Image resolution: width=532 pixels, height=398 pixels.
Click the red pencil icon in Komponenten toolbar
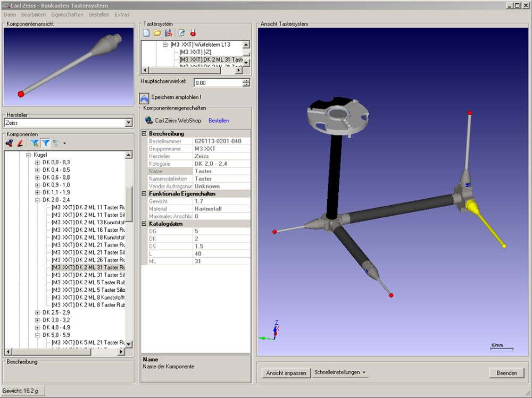20,143
